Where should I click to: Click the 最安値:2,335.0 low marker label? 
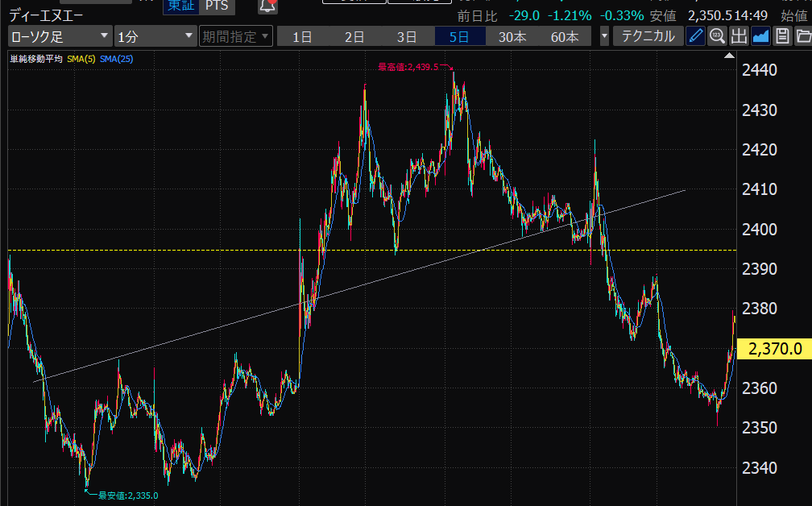128,496
